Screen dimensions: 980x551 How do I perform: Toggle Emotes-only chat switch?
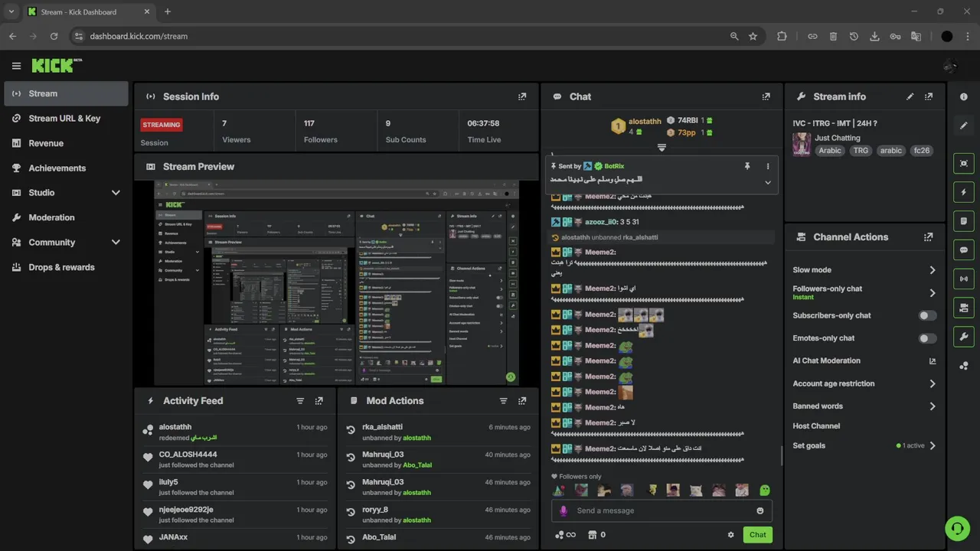pos(927,338)
